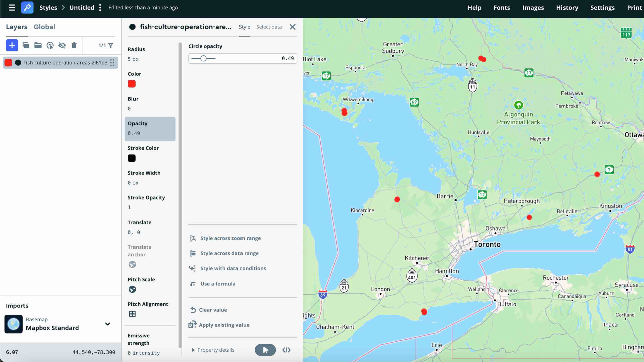Select the fish-culture-operation-areas layer
This screenshot has height=362, width=644.
[x=66, y=63]
